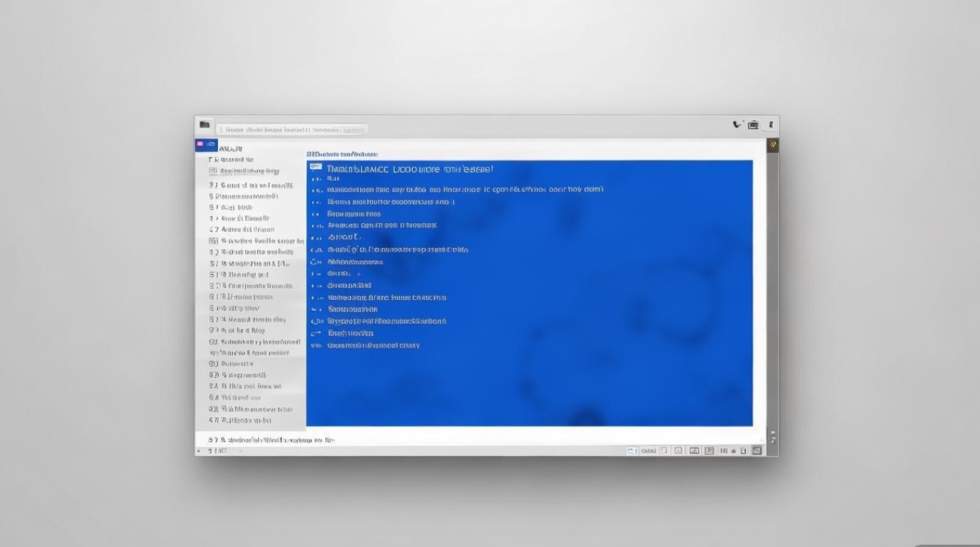Select the purple highlighted item atop the left sidebar
The image size is (980, 547).
point(206,145)
